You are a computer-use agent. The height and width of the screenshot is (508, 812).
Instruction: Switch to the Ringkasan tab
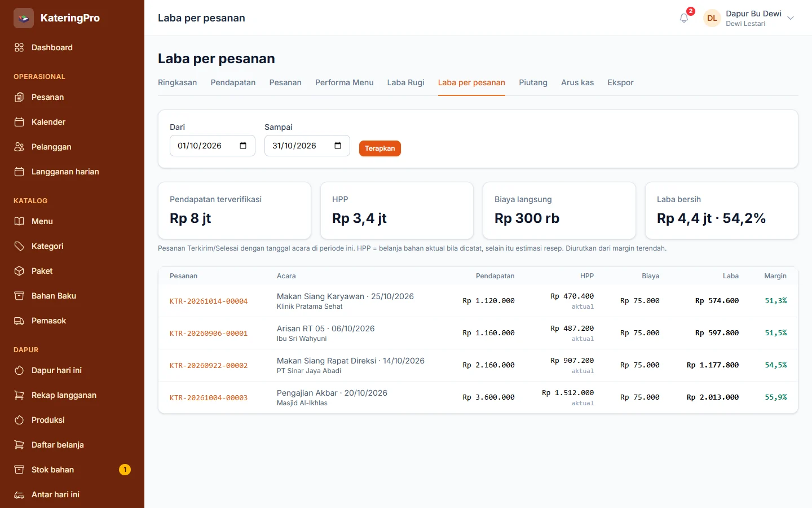tap(178, 82)
